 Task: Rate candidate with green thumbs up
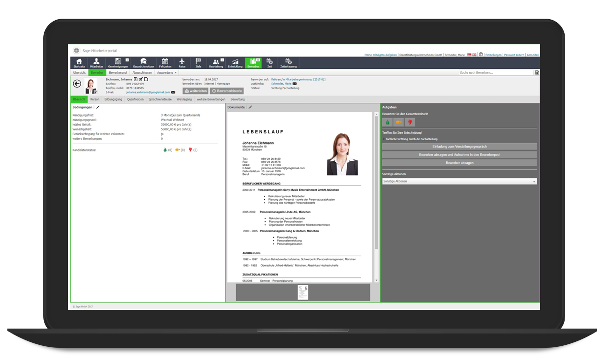[387, 122]
